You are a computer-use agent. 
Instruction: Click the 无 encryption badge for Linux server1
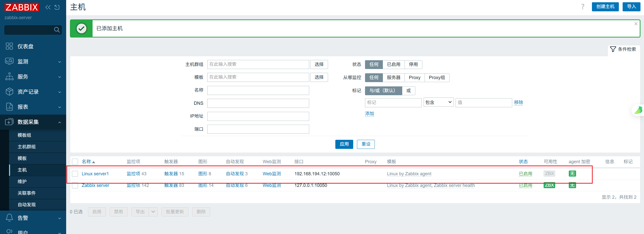click(572, 174)
